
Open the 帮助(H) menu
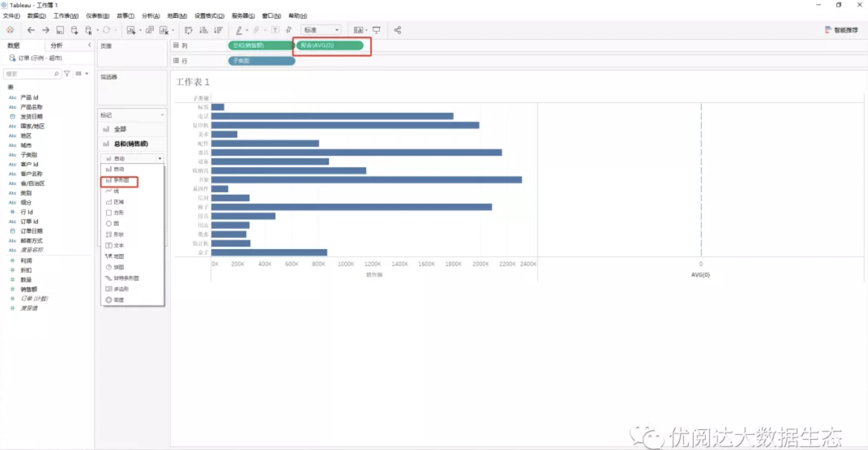(298, 16)
